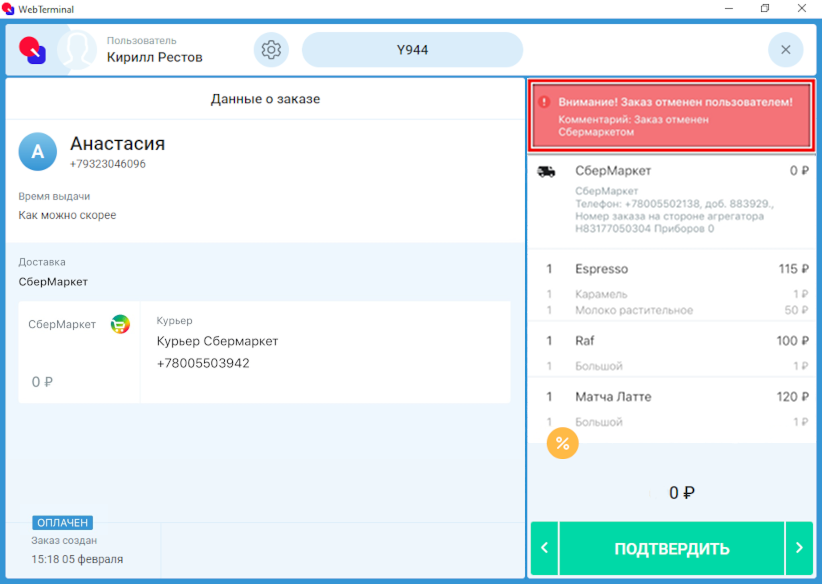Click the Кирилл Рестов user name

[x=155, y=57]
